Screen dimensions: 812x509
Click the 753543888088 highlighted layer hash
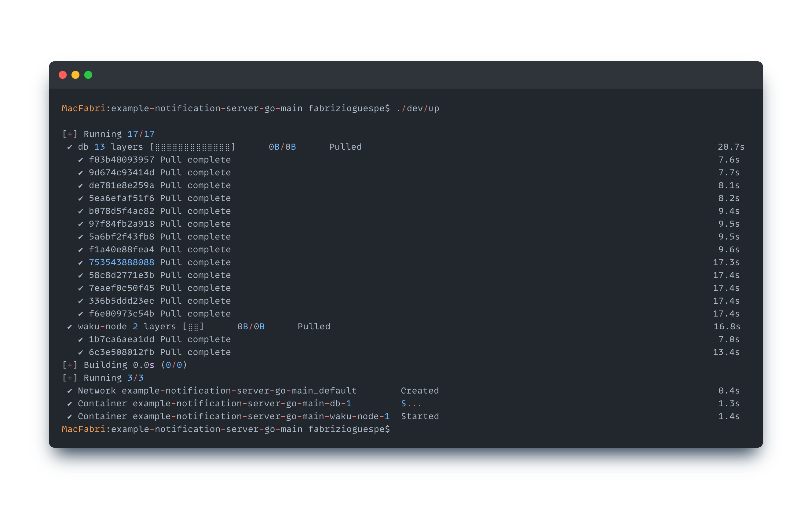pos(121,262)
